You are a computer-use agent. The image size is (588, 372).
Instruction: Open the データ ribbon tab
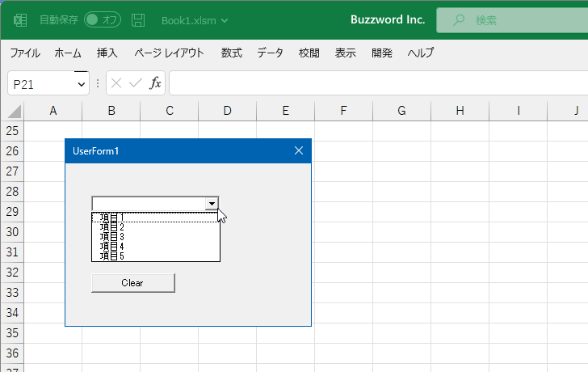click(270, 53)
